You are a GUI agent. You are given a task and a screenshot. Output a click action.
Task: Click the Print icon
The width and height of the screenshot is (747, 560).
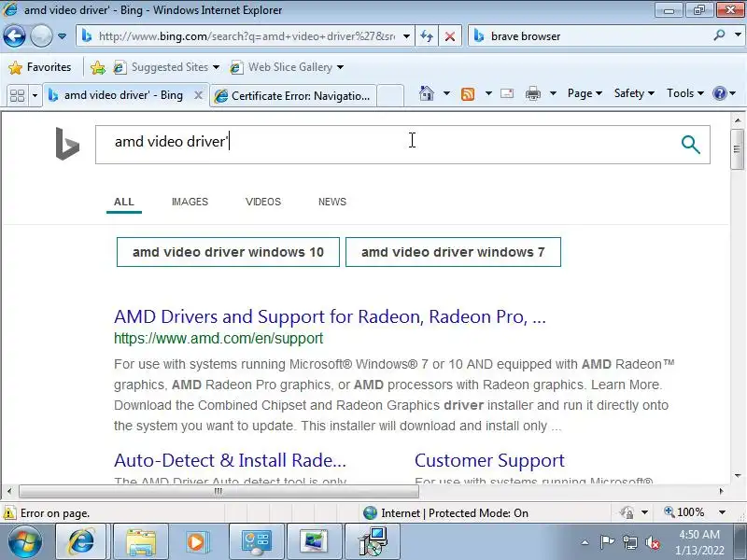532,94
